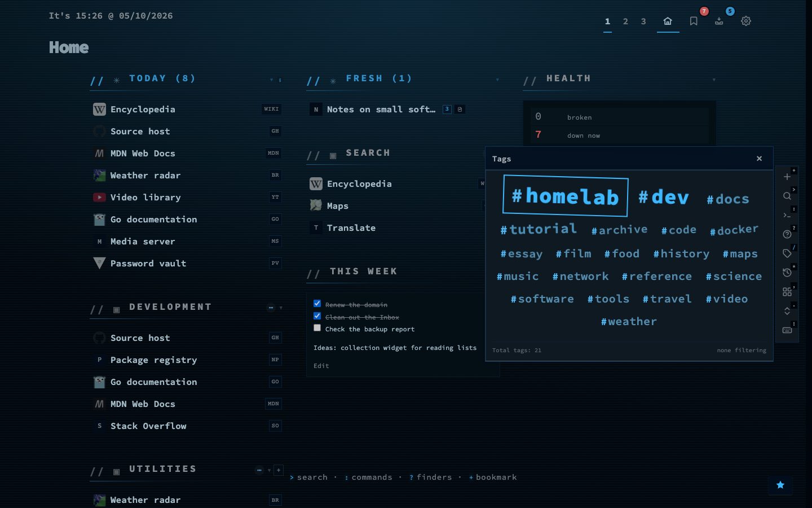This screenshot has width=812, height=508.
Task: Collapse the Fresh section with its caret
Action: tap(497, 80)
